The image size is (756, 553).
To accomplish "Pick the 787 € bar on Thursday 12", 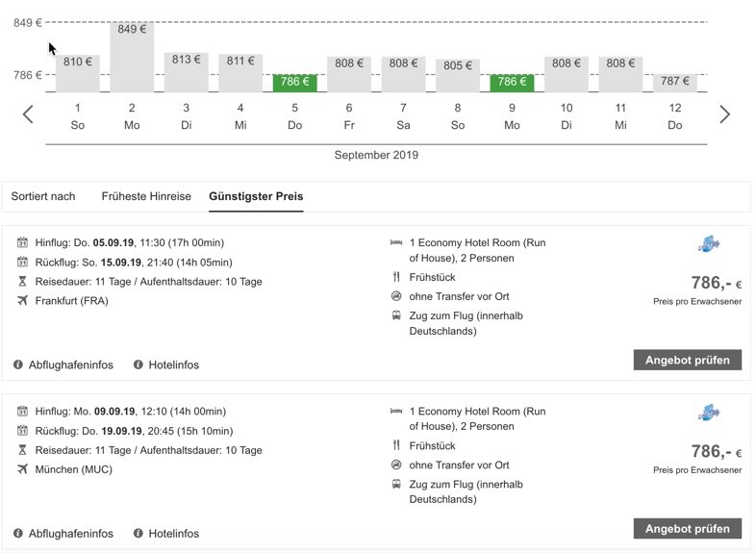I will (x=674, y=83).
